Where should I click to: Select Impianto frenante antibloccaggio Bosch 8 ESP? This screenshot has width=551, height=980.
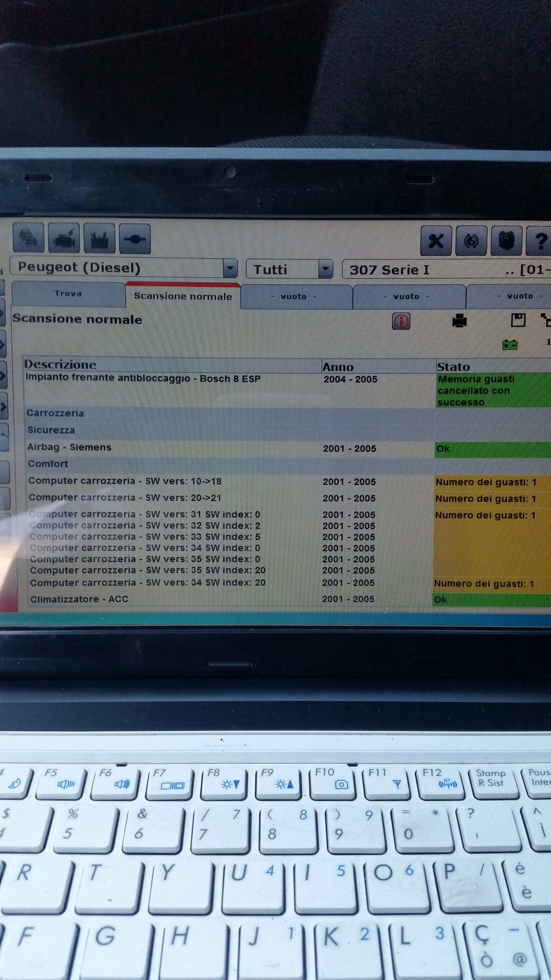click(143, 378)
